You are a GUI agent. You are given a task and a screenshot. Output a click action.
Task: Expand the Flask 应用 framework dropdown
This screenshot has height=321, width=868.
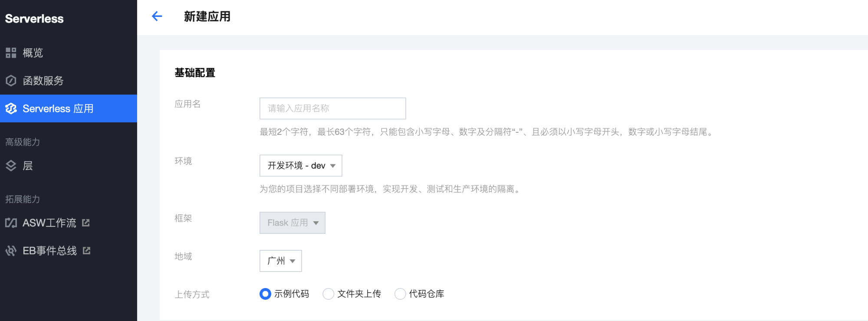[x=293, y=223]
